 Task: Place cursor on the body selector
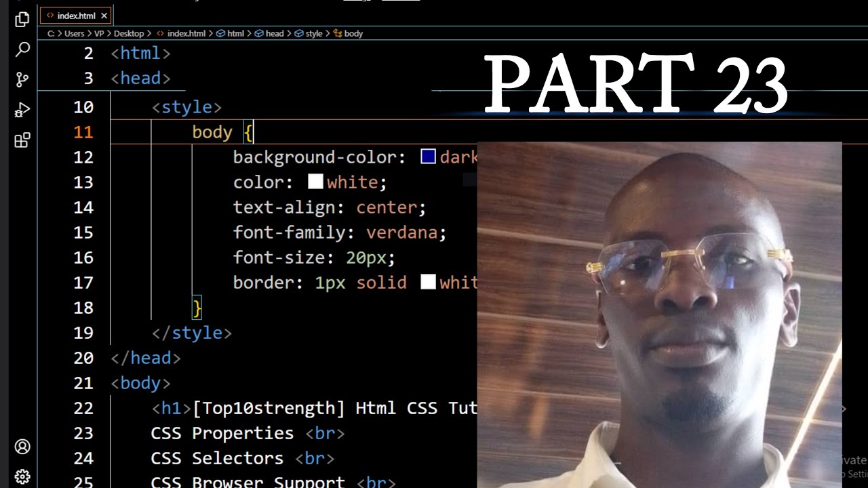[x=212, y=132]
